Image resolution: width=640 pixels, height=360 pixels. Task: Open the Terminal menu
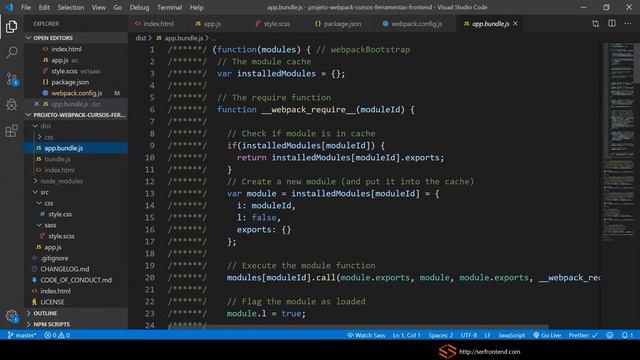point(169,7)
